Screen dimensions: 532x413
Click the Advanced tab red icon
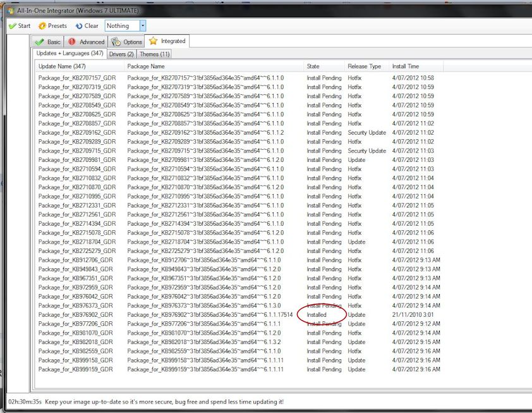coord(72,42)
